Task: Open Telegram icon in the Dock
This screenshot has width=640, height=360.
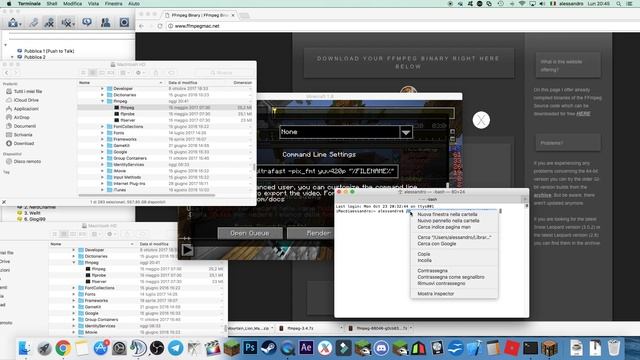Action: pyautogui.click(x=176, y=348)
